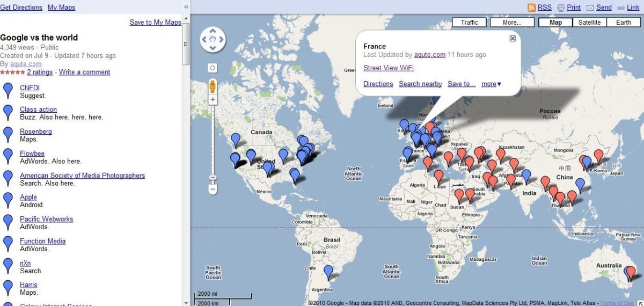Click the zoom out minus button
Screen dimensions: 644x306
[x=213, y=189]
